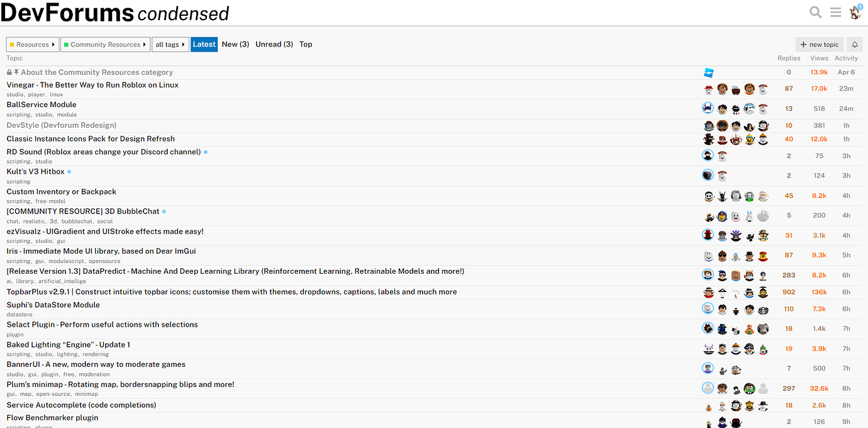Screen dimensions: 868x428
Task: Open the search with the magnifier icon
Action: (815, 12)
